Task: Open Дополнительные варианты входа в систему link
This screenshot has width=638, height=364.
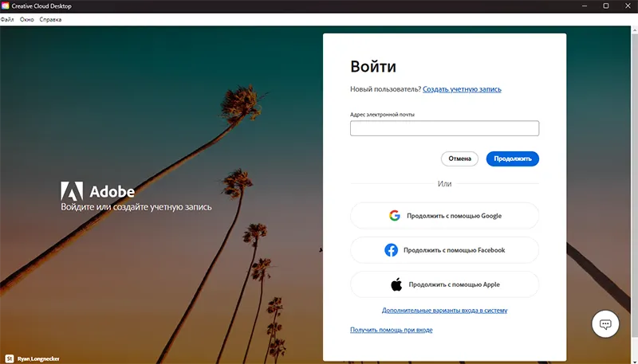Action: tap(444, 311)
